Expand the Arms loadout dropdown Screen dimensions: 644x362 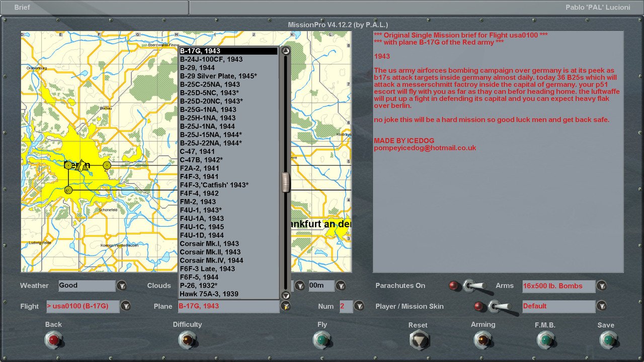tap(602, 286)
